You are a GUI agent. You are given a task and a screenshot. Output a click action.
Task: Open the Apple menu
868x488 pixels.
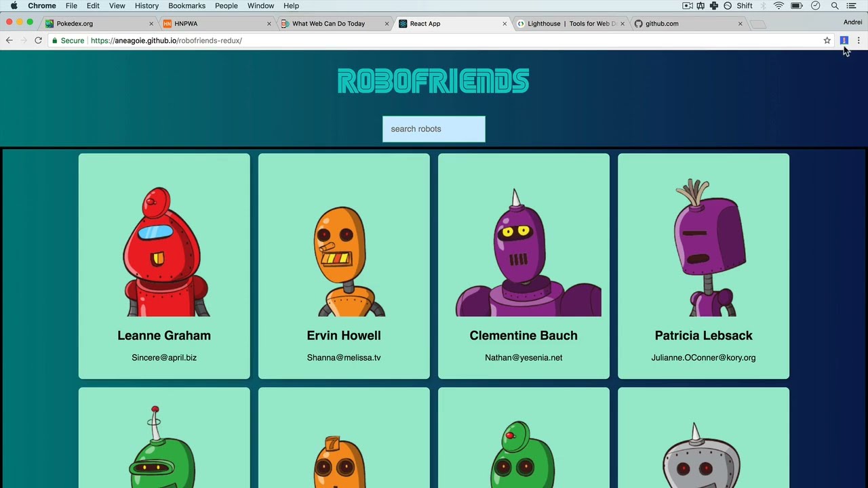14,5
